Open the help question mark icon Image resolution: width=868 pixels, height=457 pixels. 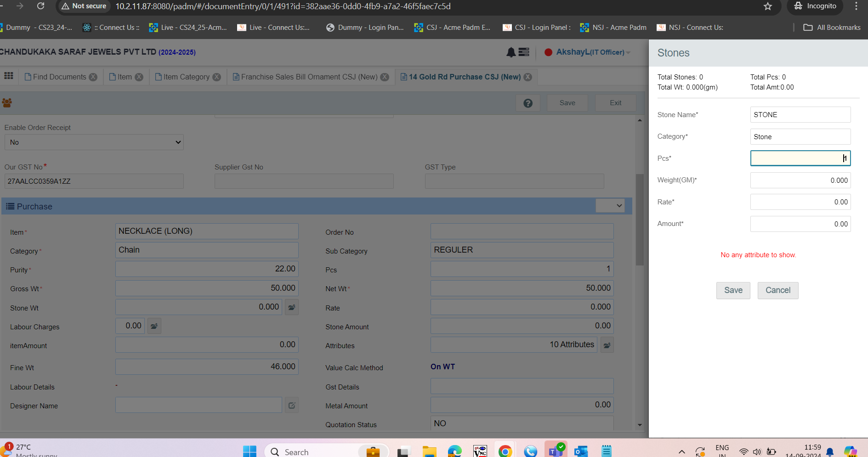[x=528, y=103]
